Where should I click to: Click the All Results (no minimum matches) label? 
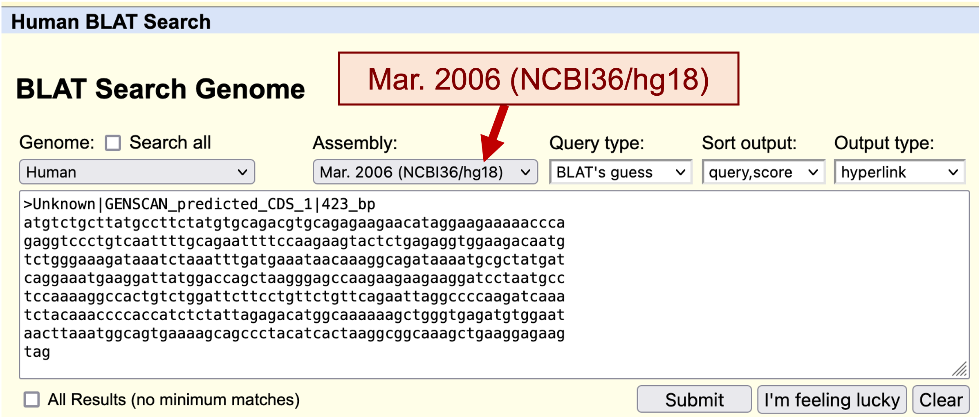point(174,400)
